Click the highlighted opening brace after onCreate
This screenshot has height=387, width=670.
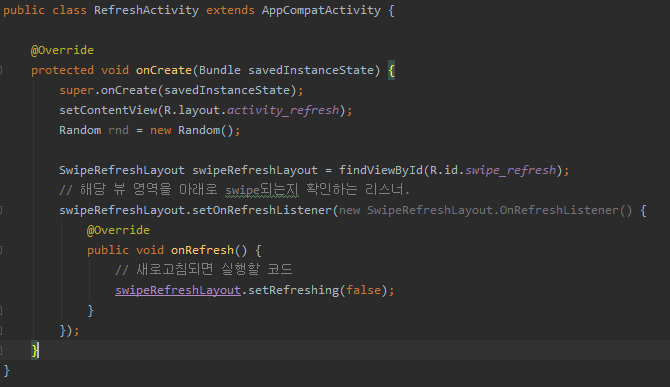391,70
